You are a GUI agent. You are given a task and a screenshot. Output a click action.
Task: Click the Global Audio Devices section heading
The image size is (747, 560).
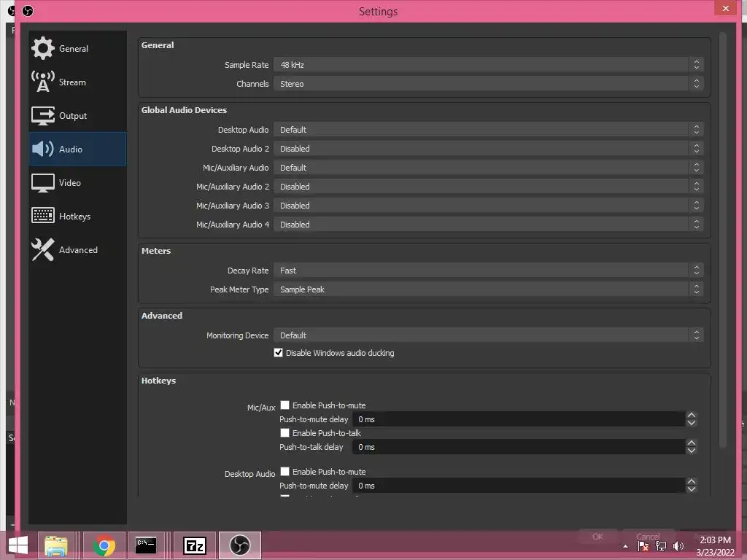point(184,110)
